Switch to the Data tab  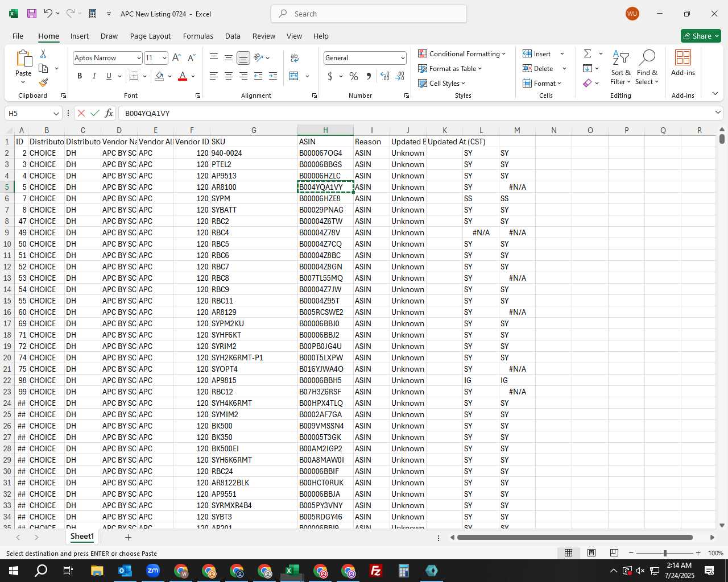[233, 36]
